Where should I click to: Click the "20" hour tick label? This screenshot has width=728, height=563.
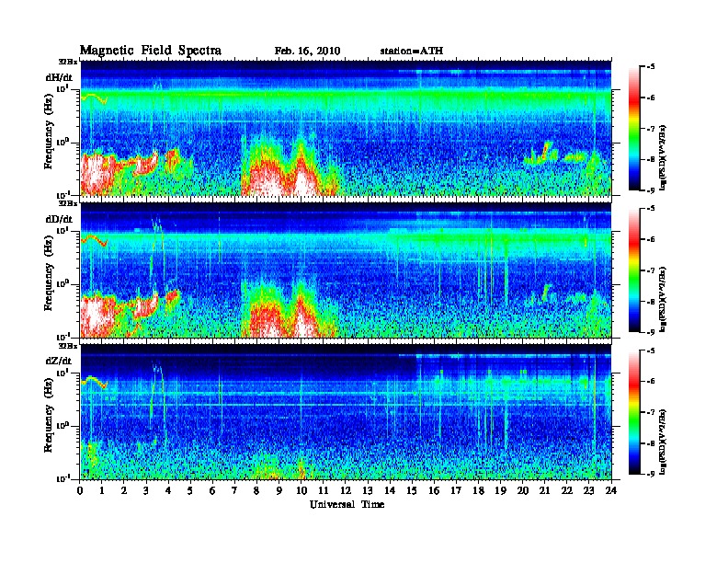coord(523,491)
